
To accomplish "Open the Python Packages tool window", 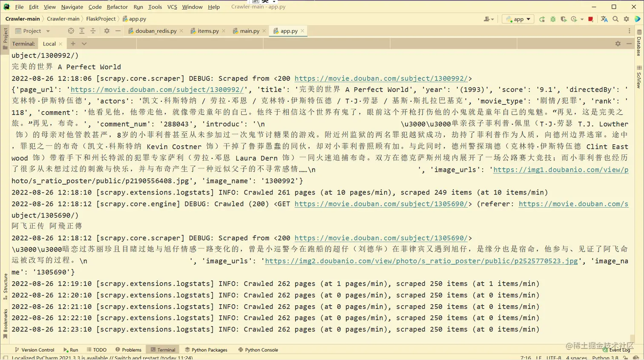I will [206, 350].
